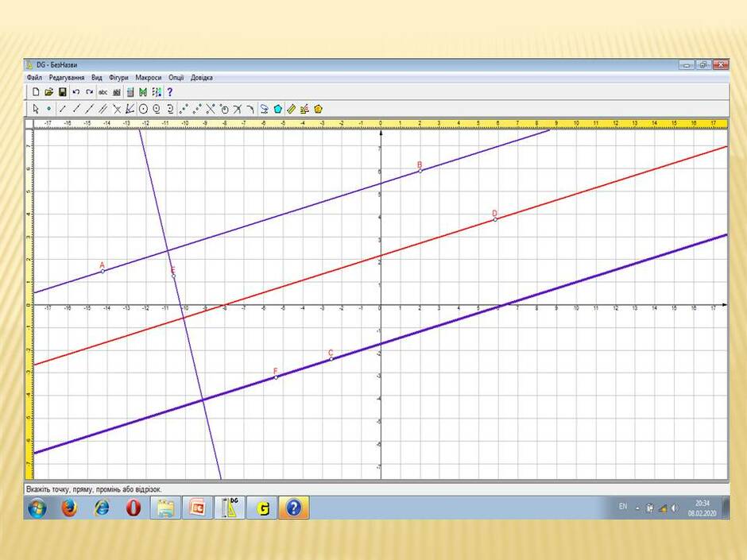Select the yellow ruler distance tool
Screen dimensions: 747x560
coord(291,109)
